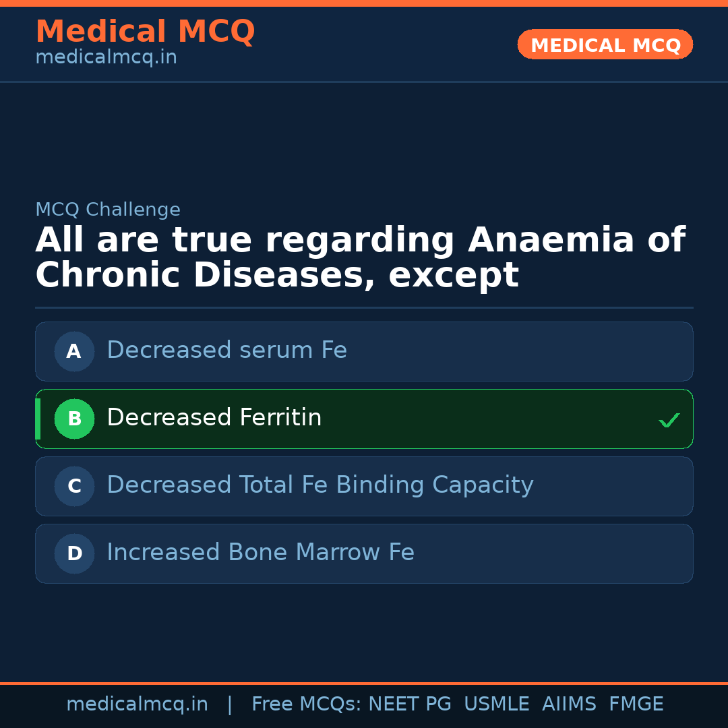728x728 pixels.
Task: Click the green checkmark icon
Action: (x=669, y=421)
